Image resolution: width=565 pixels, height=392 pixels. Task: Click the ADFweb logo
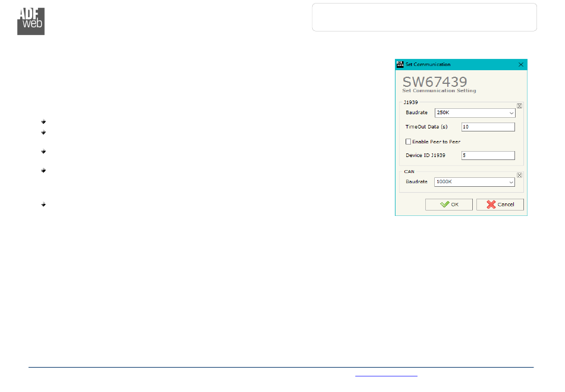coord(31,21)
